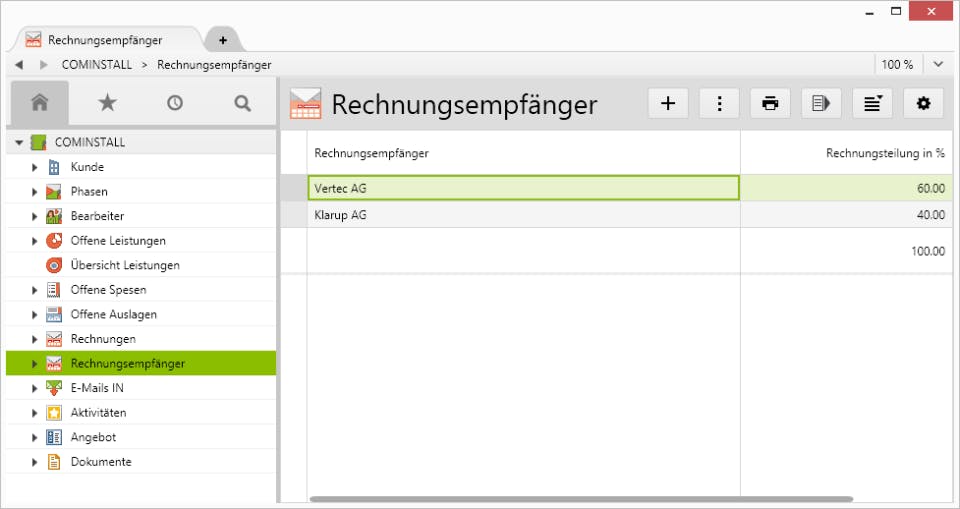Click the Rechnungen envelope icon
This screenshot has width=960, height=509.
coord(54,339)
